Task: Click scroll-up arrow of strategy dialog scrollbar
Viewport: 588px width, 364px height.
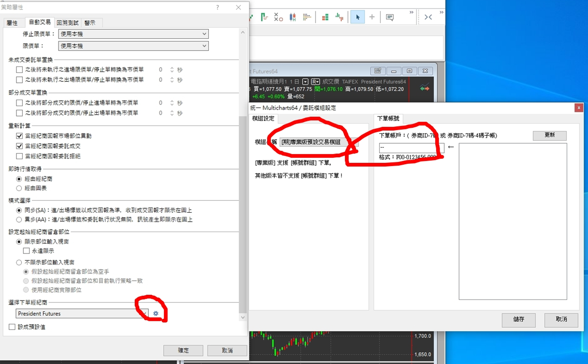Action: 243,33
